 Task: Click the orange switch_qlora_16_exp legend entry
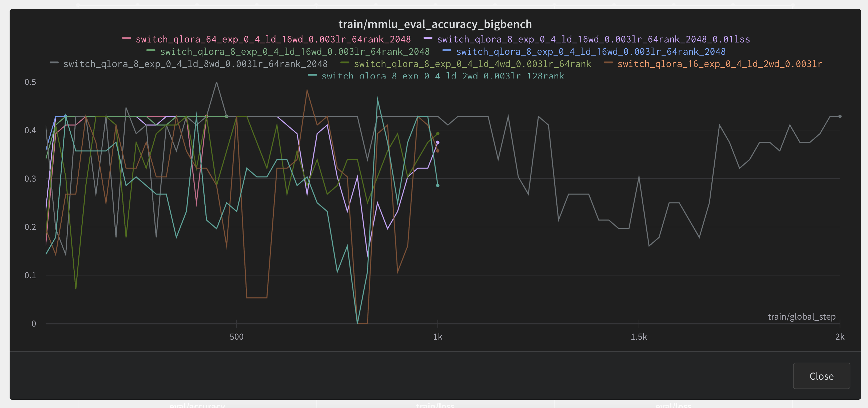pos(719,64)
